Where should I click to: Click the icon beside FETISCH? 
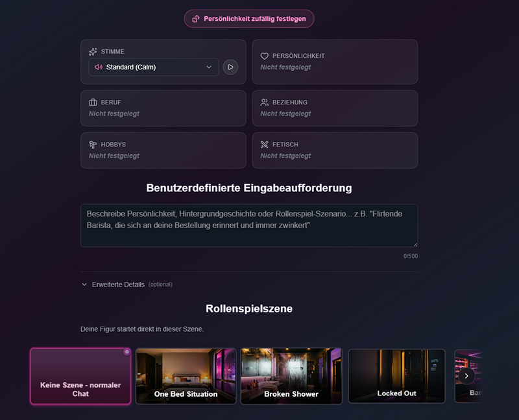pos(265,145)
